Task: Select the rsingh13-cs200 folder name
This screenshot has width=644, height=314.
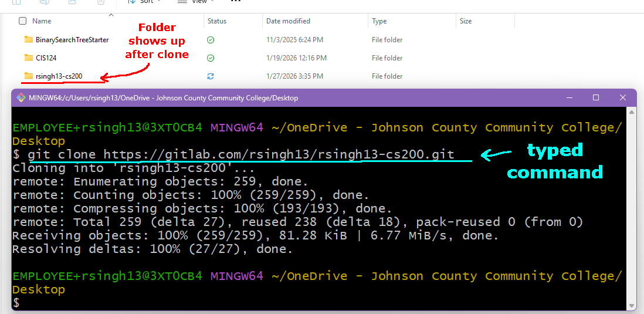Action: [x=59, y=76]
